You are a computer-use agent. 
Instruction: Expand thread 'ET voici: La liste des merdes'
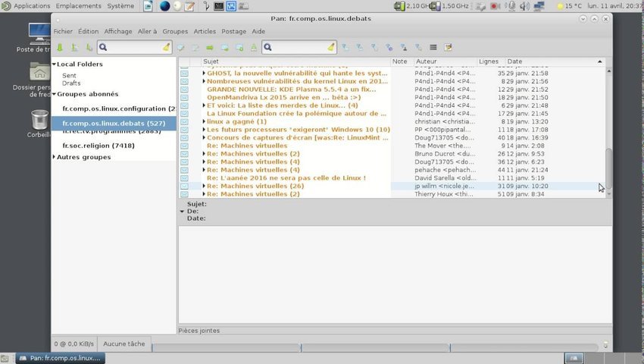pyautogui.click(x=204, y=105)
